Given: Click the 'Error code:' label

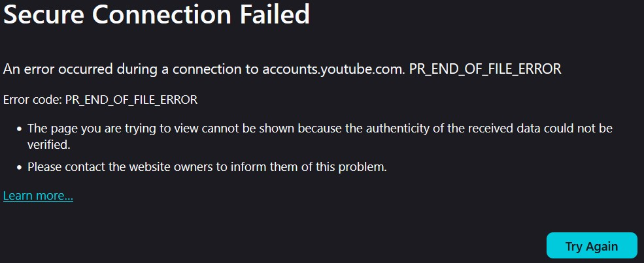Looking at the screenshot, I should (33, 100).
